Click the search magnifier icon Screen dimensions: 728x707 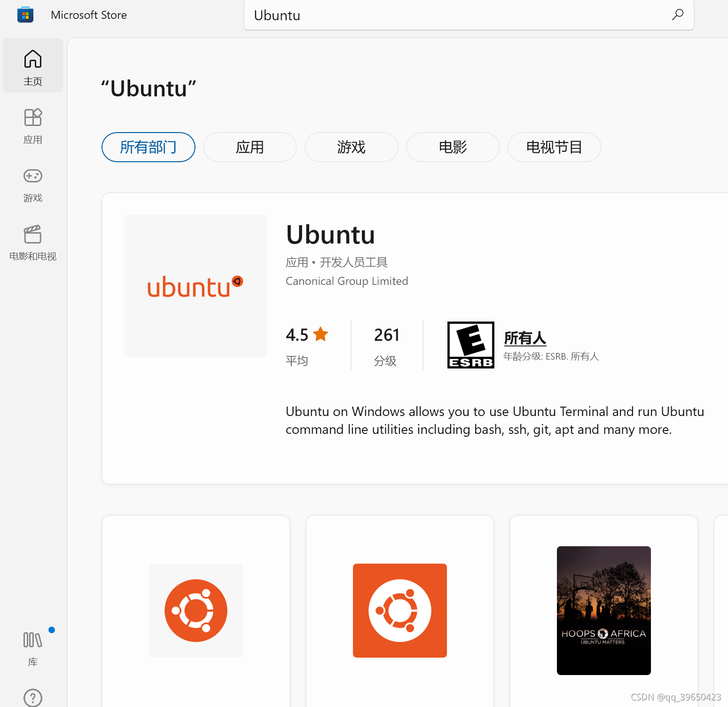[677, 15]
